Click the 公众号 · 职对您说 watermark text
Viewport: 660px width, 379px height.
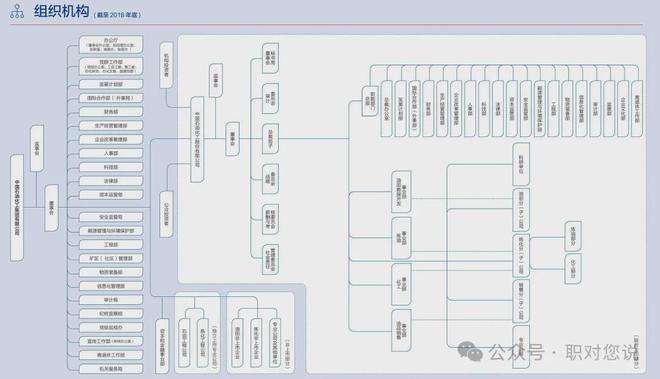coord(564,352)
